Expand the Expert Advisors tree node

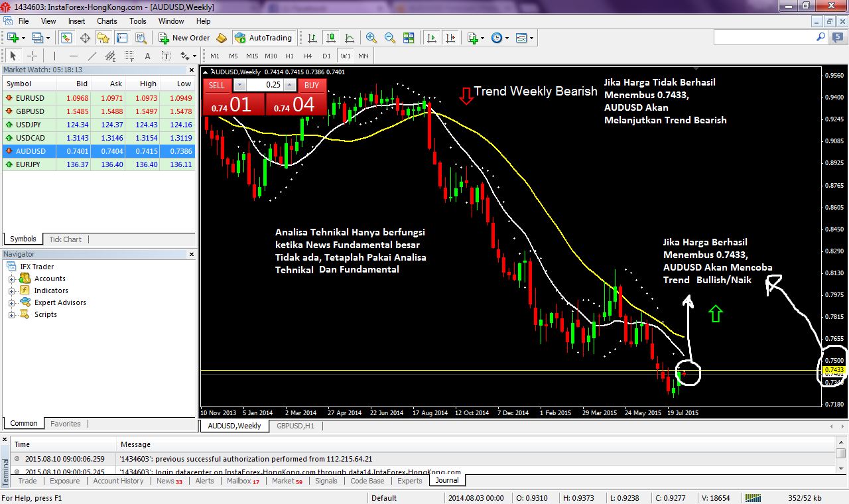(11, 302)
